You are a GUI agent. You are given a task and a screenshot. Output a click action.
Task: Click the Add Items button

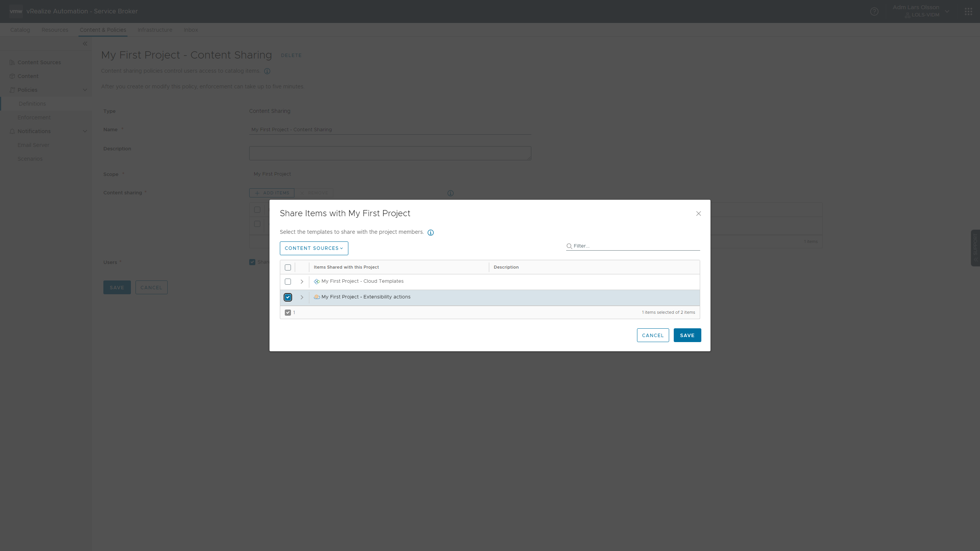tap(272, 193)
